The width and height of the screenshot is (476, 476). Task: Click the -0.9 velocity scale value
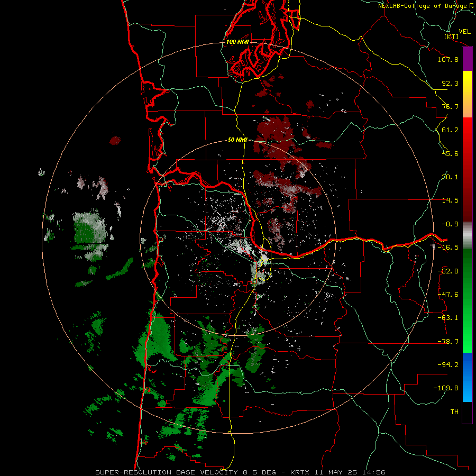point(450,224)
